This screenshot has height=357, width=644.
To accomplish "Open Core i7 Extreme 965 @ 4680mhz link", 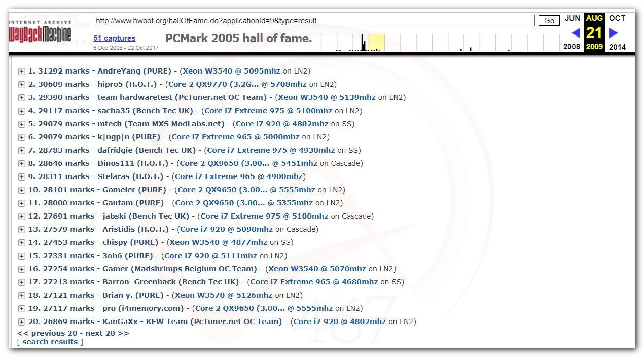I will click(314, 282).
